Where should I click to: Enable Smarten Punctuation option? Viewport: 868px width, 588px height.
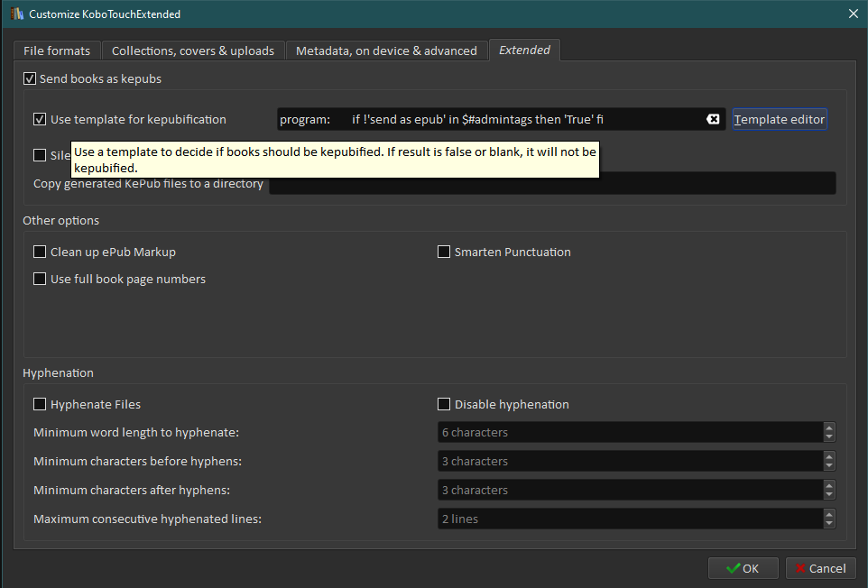[444, 253]
